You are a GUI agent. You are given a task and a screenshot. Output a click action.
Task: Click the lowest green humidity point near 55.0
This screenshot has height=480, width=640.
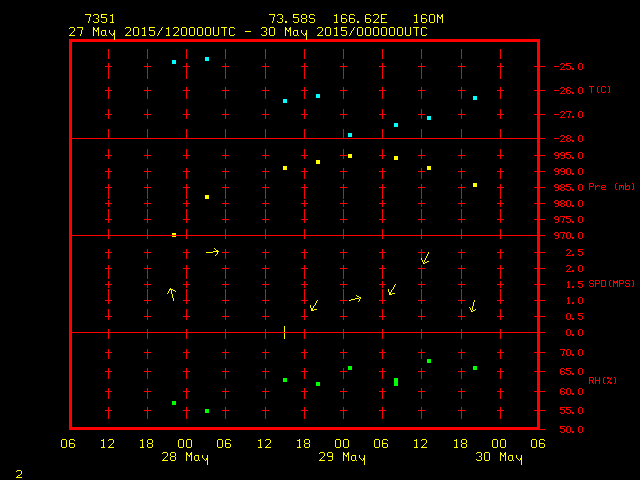(207, 411)
